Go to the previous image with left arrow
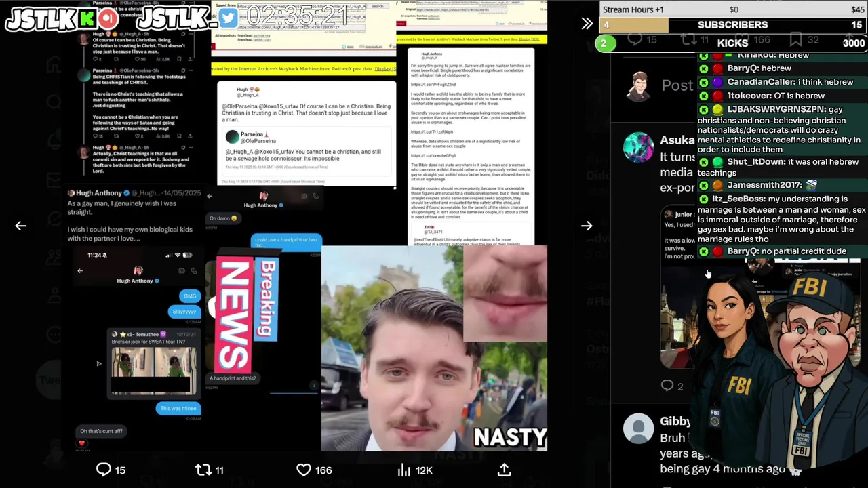This screenshot has height=488, width=868. pos(20,226)
